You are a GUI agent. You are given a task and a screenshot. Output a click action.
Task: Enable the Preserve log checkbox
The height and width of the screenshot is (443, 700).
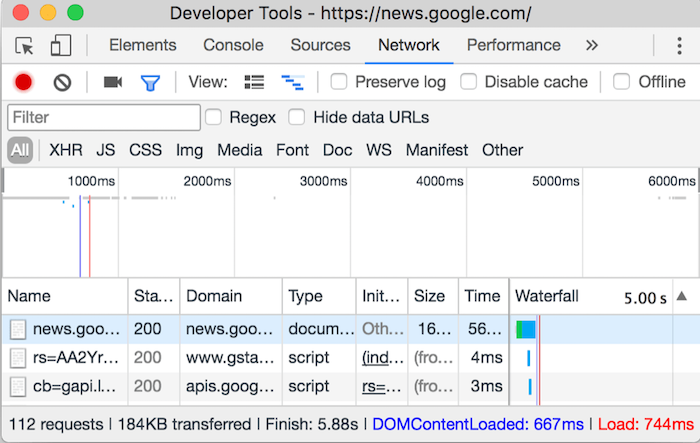[x=339, y=82]
